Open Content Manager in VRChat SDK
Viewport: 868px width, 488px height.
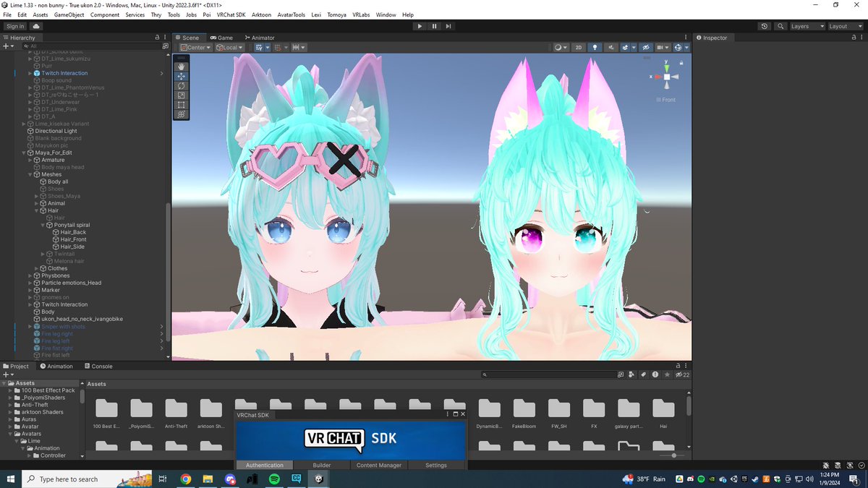pyautogui.click(x=379, y=465)
